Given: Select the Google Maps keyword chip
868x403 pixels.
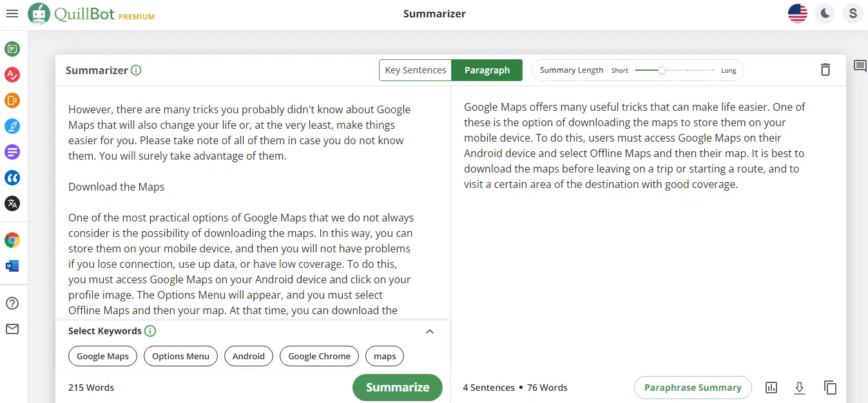Looking at the screenshot, I should [x=102, y=355].
